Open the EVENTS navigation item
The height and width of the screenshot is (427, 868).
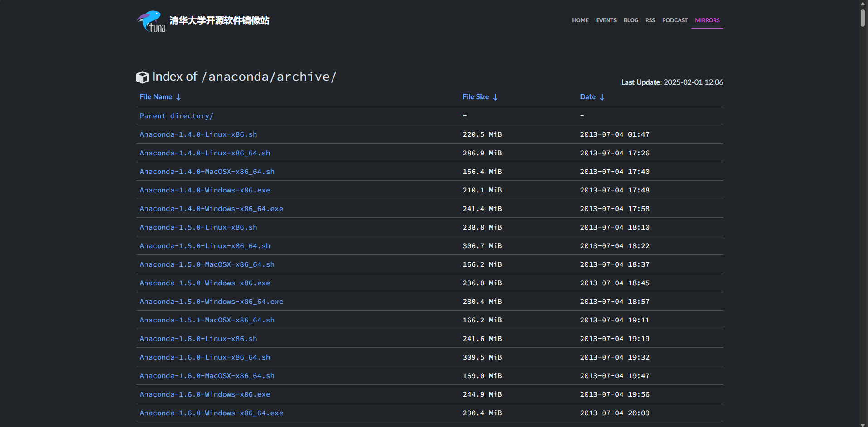(x=606, y=20)
